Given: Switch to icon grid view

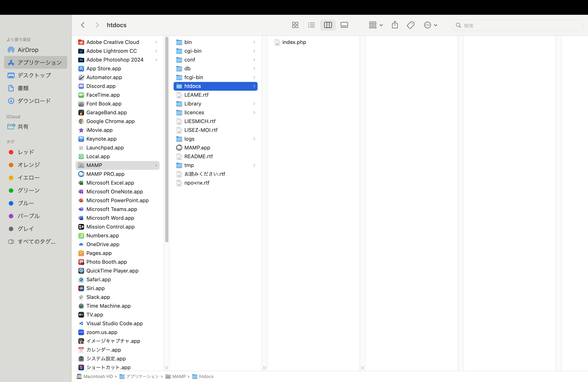Looking at the screenshot, I should coord(295,25).
